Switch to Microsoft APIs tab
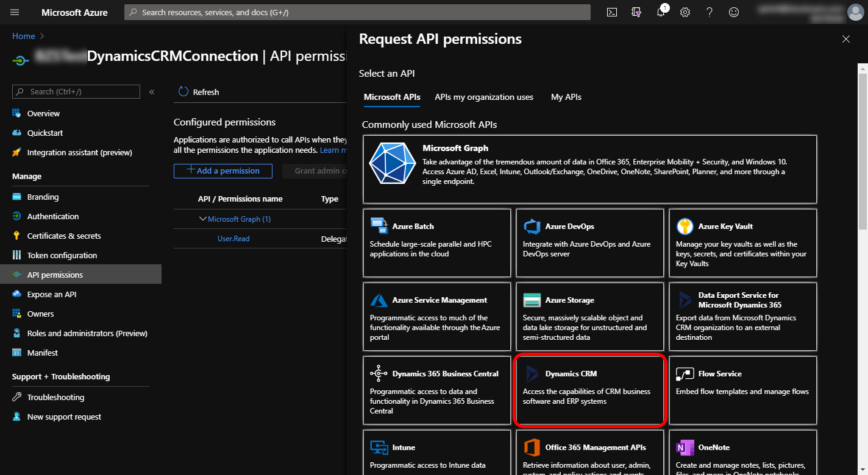 pyautogui.click(x=392, y=97)
